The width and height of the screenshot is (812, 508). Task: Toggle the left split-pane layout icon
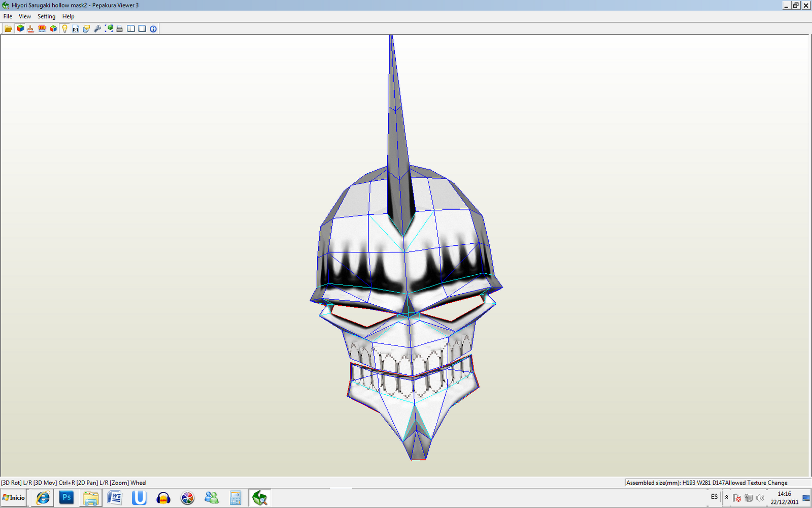pos(131,28)
